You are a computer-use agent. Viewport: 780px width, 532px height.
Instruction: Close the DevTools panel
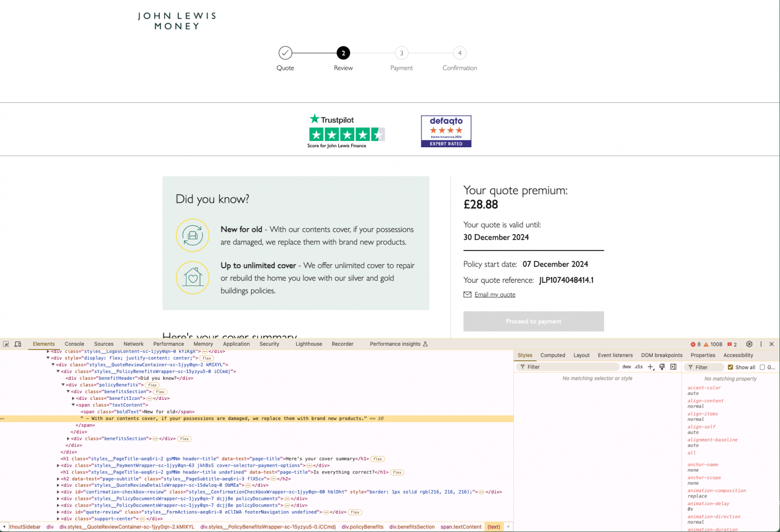pos(772,344)
